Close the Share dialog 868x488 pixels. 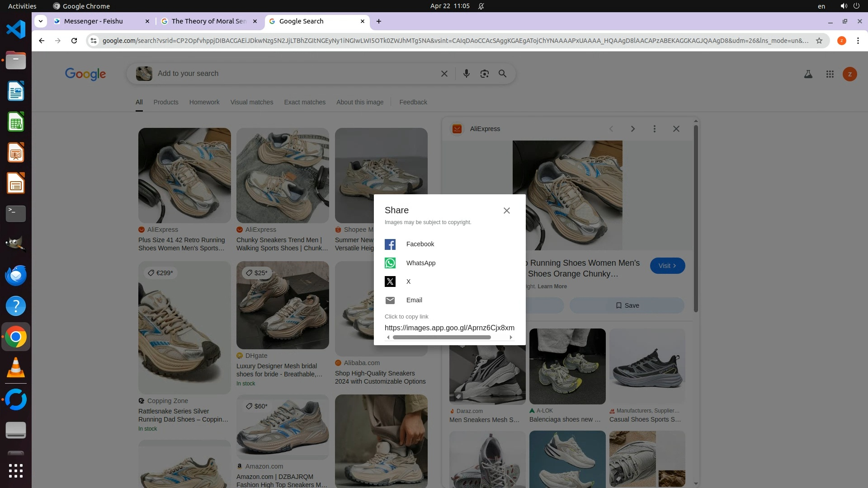tap(506, 211)
